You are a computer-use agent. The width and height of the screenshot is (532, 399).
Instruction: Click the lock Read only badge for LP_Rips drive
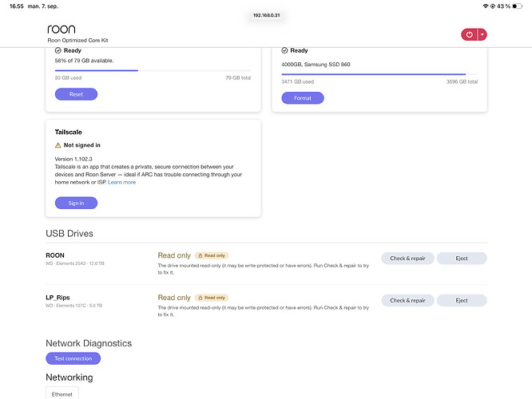[x=212, y=298]
